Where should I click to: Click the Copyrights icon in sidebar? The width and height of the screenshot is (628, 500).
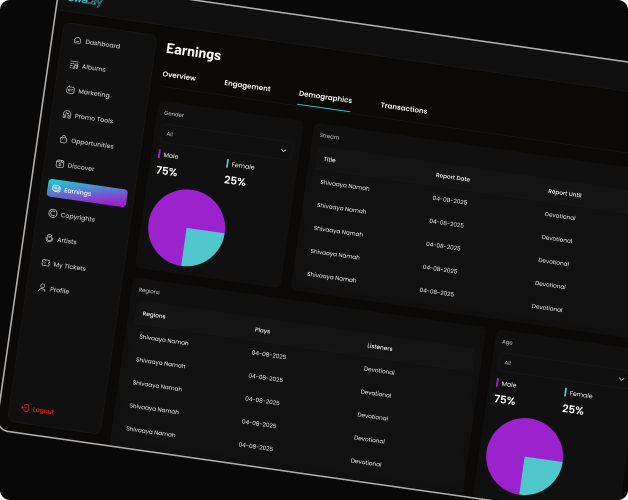point(52,214)
